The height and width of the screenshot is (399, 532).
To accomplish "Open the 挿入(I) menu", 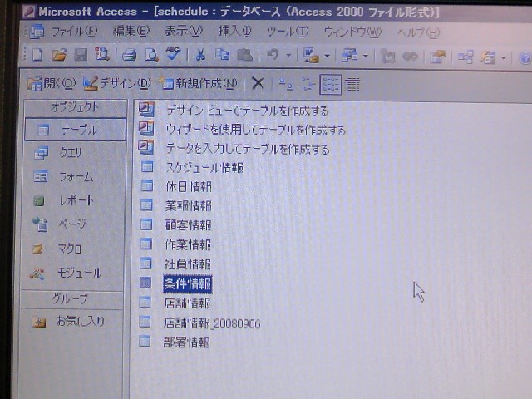I will pos(234,32).
